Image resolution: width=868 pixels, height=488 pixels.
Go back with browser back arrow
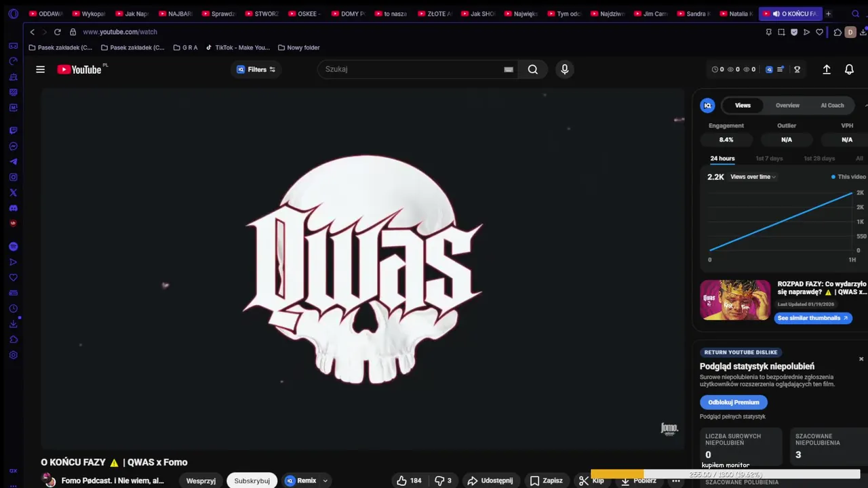(x=32, y=32)
